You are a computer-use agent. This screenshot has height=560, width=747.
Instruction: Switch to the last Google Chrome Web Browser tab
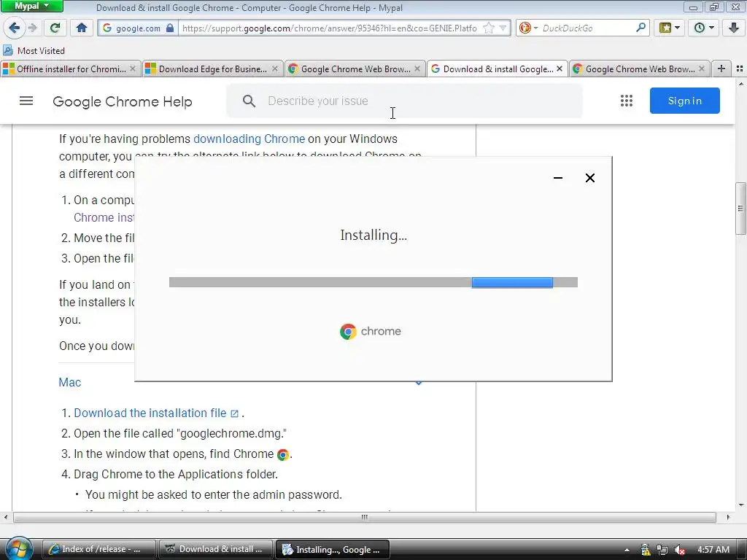click(639, 69)
